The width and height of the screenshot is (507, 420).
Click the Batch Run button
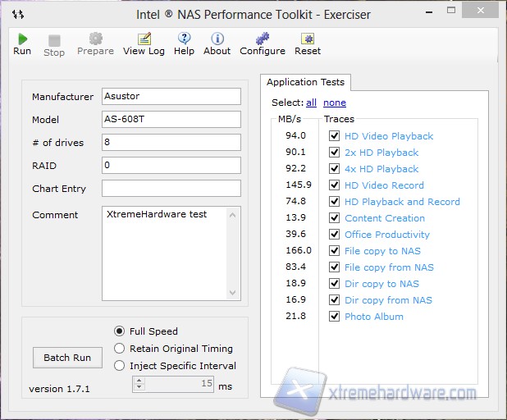67,358
